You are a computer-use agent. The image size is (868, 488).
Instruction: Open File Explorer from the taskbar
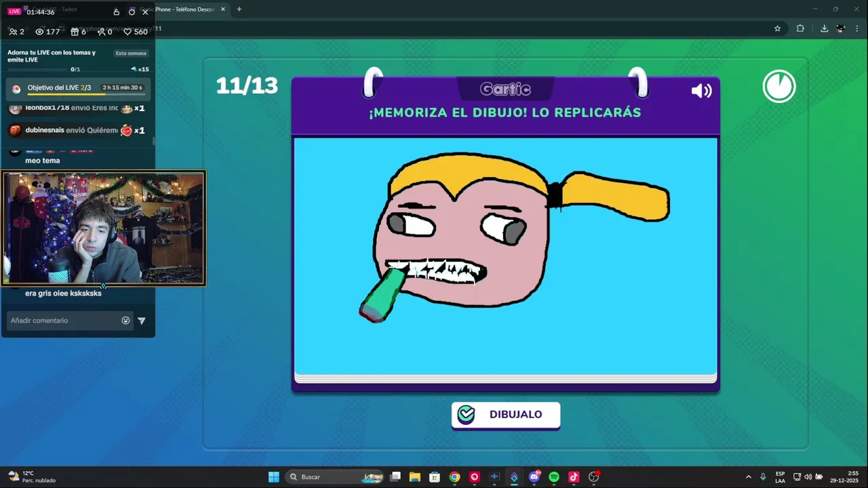pyautogui.click(x=415, y=477)
